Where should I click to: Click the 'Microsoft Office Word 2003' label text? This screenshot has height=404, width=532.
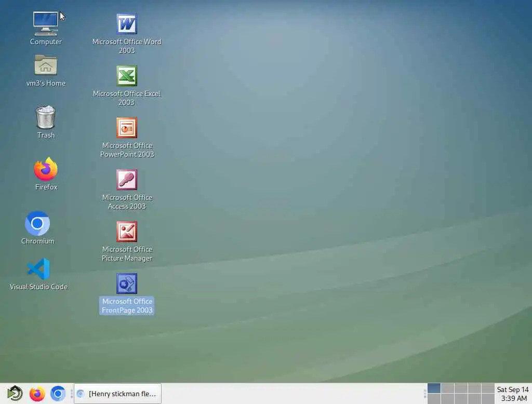click(127, 46)
